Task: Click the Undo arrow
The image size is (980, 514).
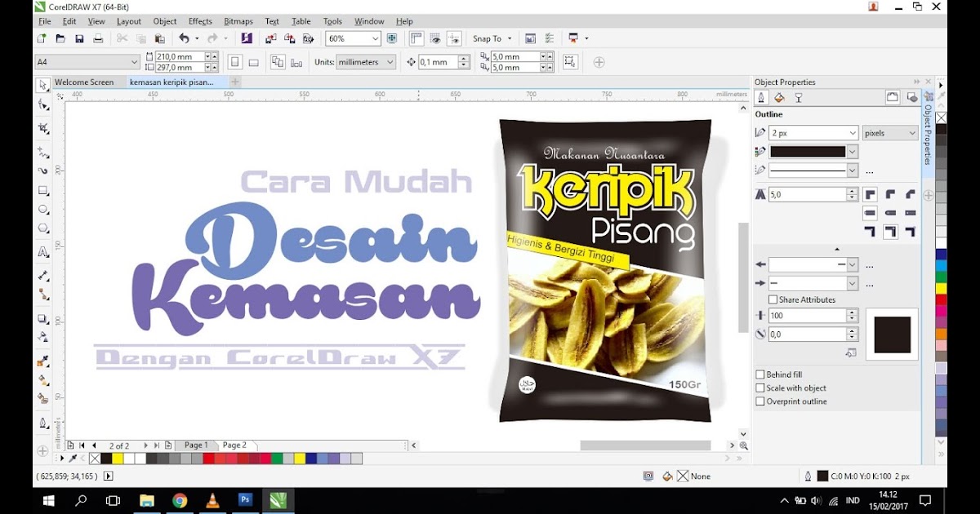Action: pos(184,38)
